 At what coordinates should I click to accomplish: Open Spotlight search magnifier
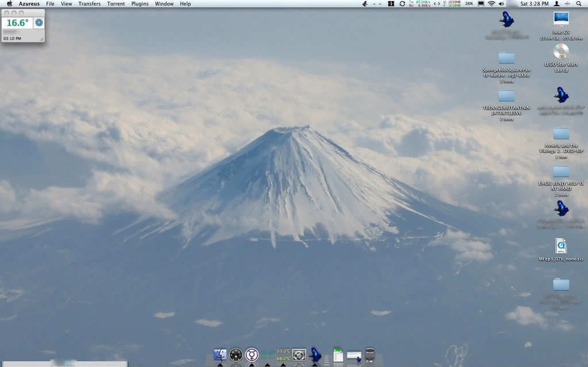click(579, 4)
